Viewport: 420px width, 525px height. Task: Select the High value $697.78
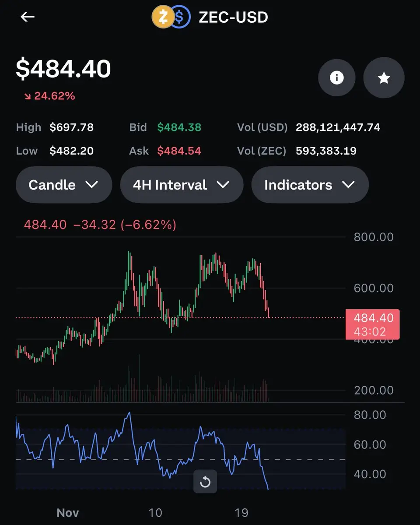coord(72,127)
